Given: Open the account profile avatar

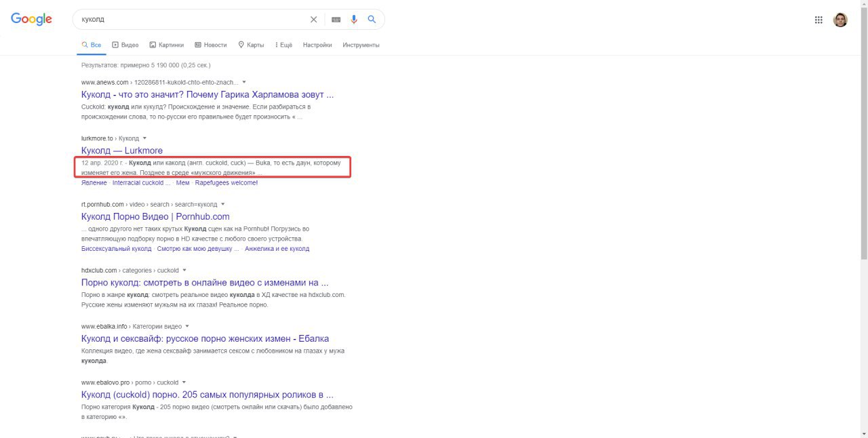Looking at the screenshot, I should point(840,20).
